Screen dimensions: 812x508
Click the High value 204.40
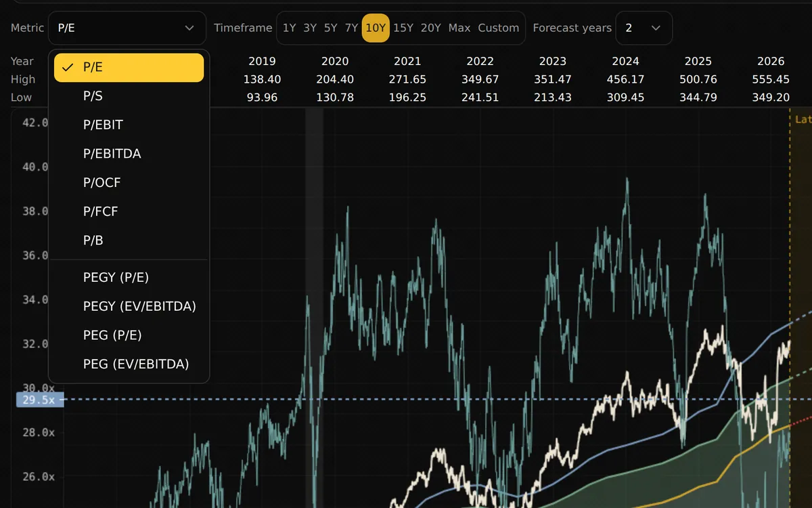(x=335, y=79)
